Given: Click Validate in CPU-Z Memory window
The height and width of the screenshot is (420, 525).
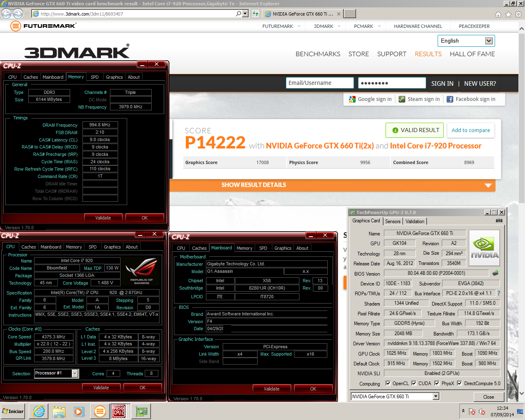Looking at the screenshot, I should [103, 218].
